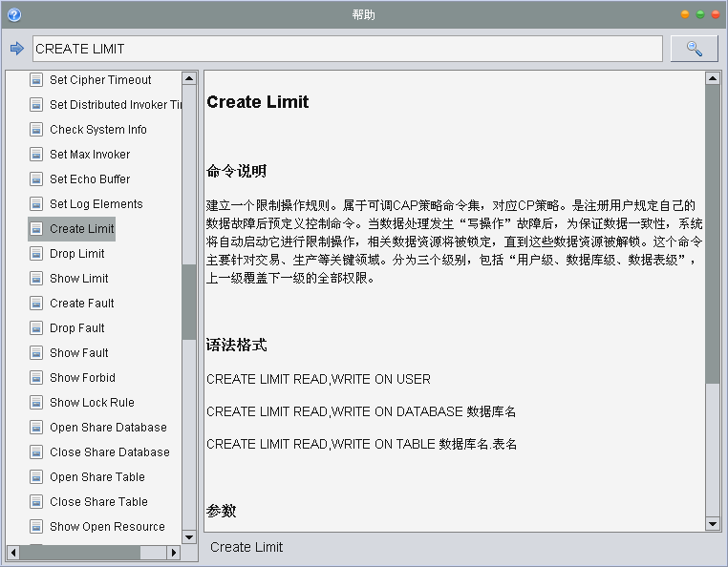Image resolution: width=728 pixels, height=567 pixels.
Task: Open the Open Share Database topic
Action: pyautogui.click(x=108, y=428)
